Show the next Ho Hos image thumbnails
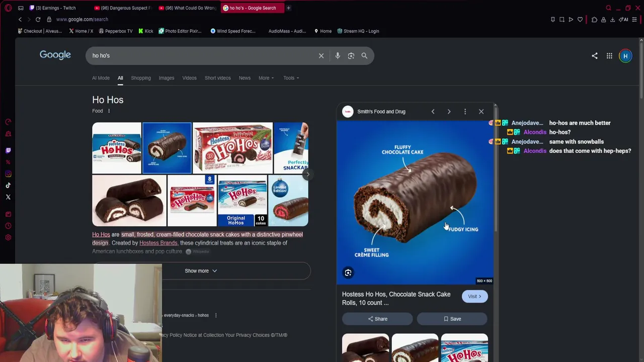 pos(307,174)
